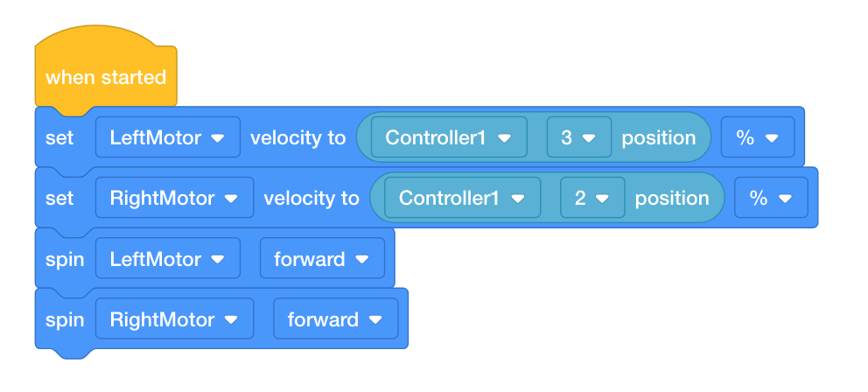Click the 'spin' word on RightMotor block

click(x=64, y=319)
